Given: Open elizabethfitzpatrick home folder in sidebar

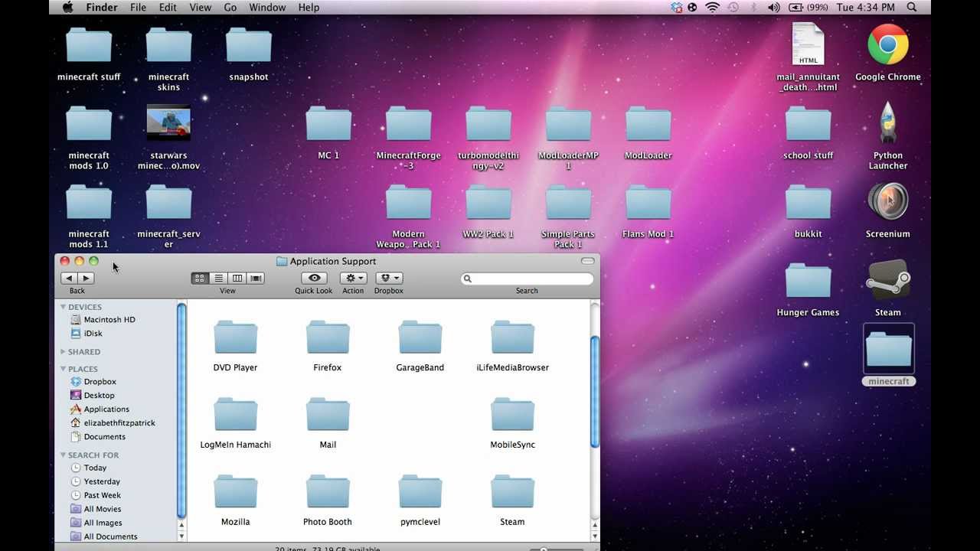Looking at the screenshot, I should pos(113,422).
